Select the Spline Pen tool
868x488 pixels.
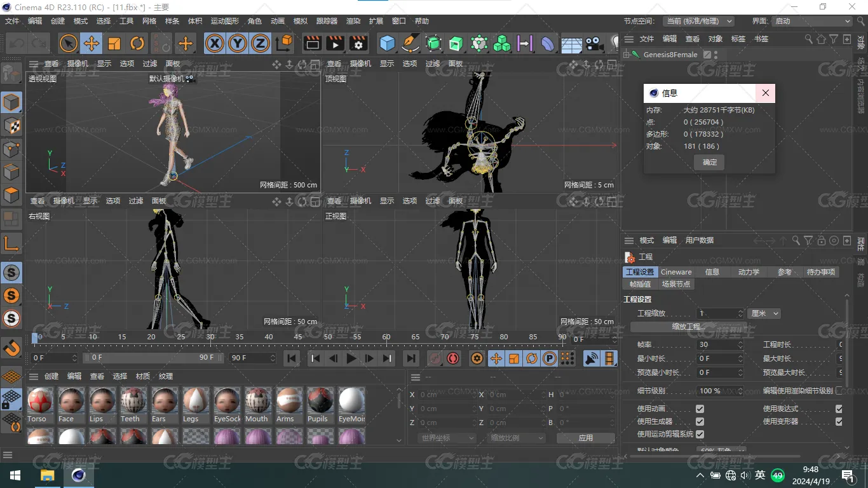pyautogui.click(x=410, y=43)
